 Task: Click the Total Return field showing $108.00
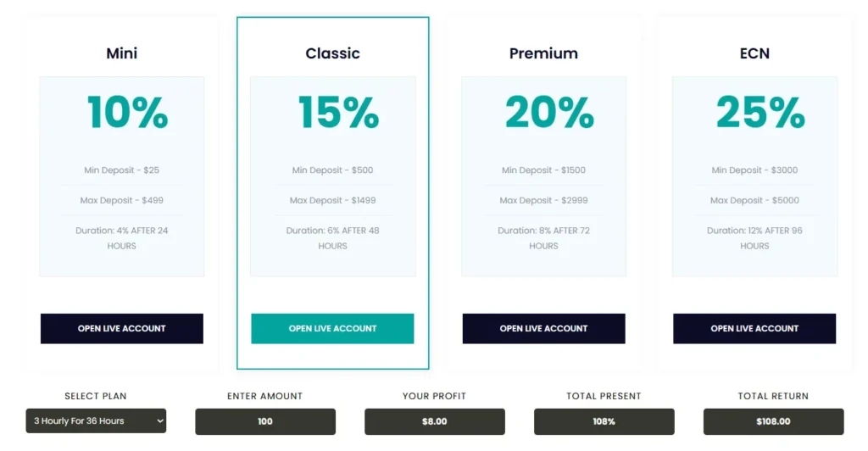point(773,421)
